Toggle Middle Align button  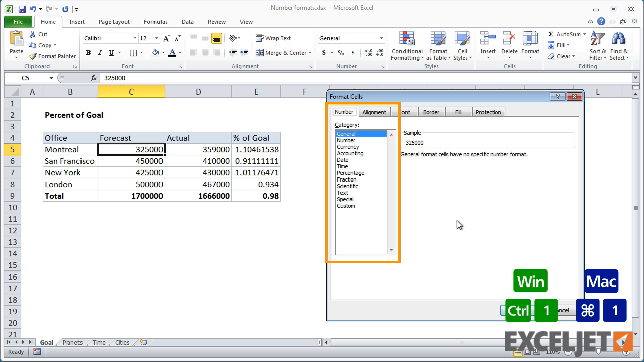205,38
